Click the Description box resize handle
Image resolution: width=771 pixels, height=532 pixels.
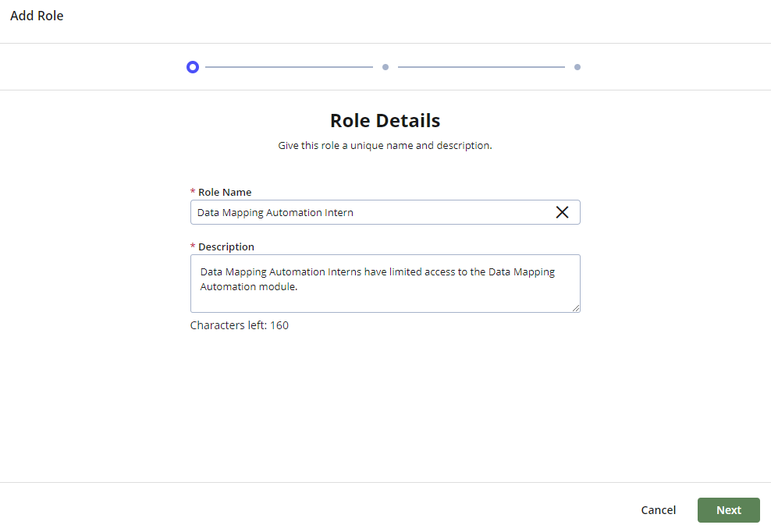[576, 309]
